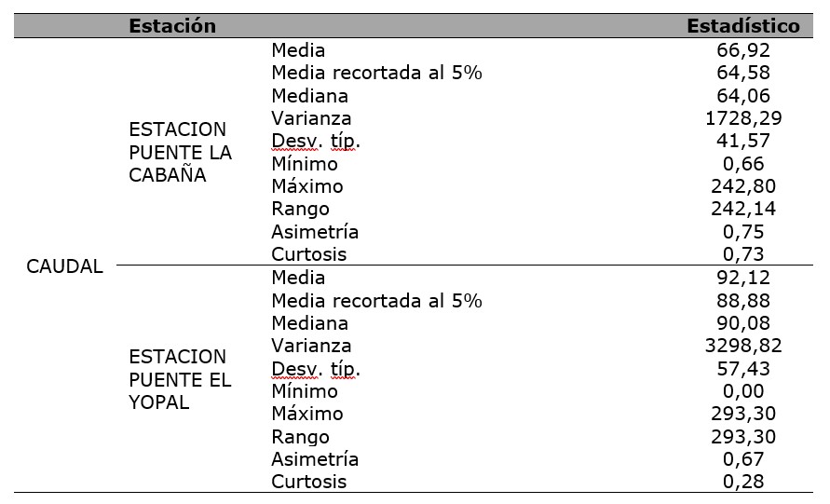830x504 pixels.
Task: Click ESTACION PUENTE EL YOPAL cell
Action: (180, 379)
